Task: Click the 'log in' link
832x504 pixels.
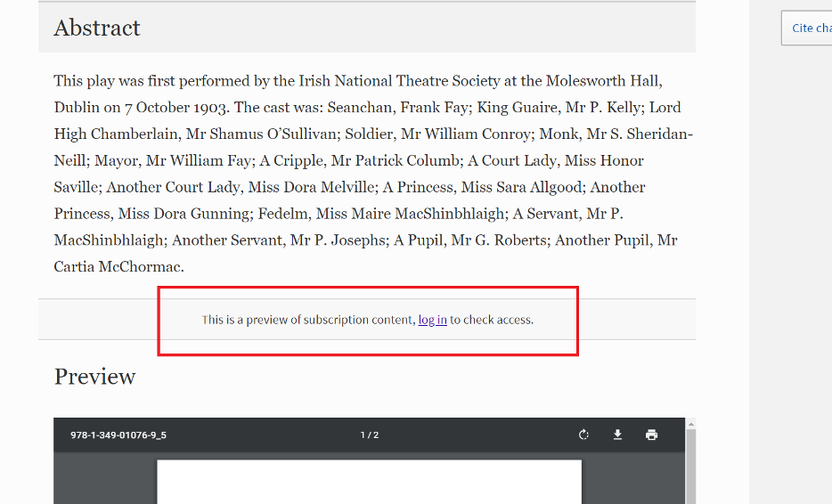Action: 432,320
